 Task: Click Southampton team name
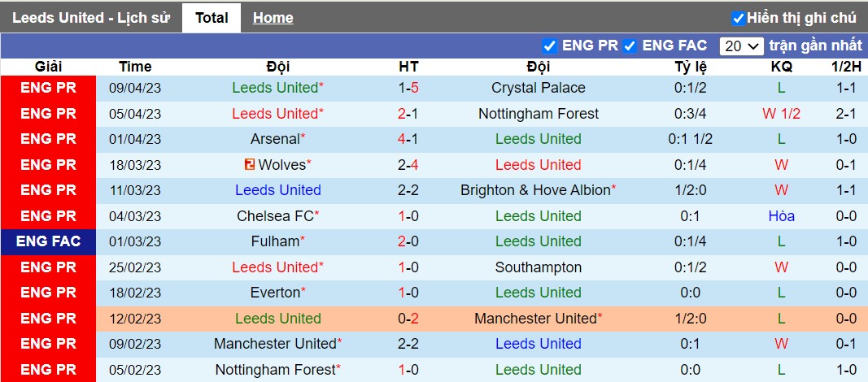pos(538,267)
